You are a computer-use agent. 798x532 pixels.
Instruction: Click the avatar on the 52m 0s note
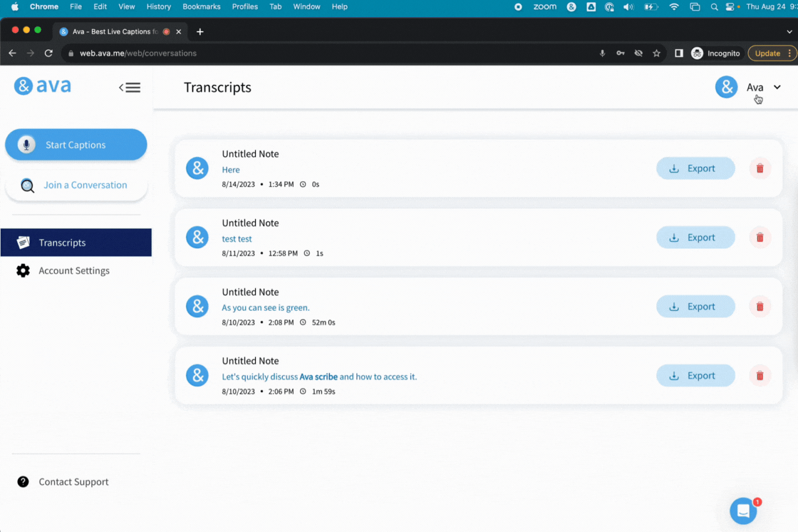[197, 306]
